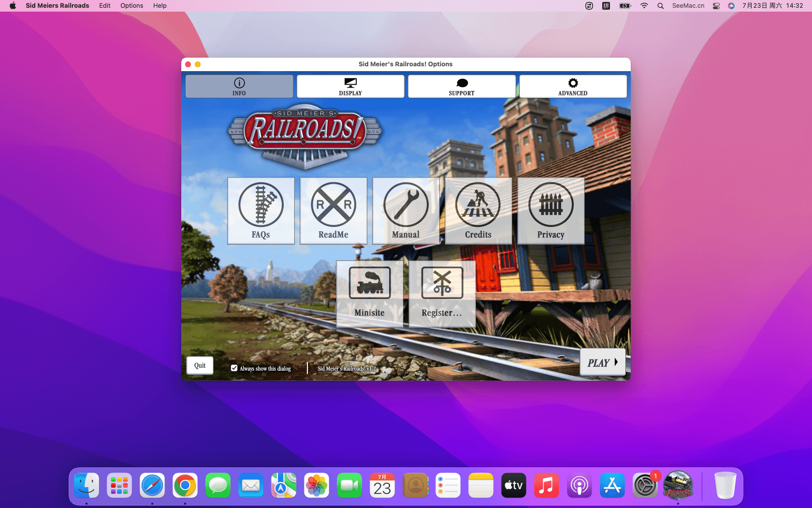This screenshot has height=508, width=812.
Task: Open the Sid Meiers Railroads app menu
Action: 58,6
